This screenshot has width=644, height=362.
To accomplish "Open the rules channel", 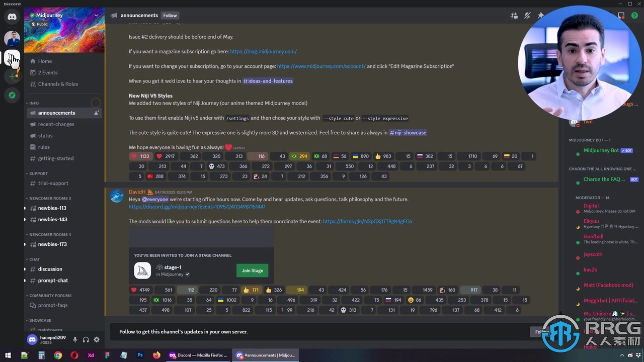I will point(64,147).
